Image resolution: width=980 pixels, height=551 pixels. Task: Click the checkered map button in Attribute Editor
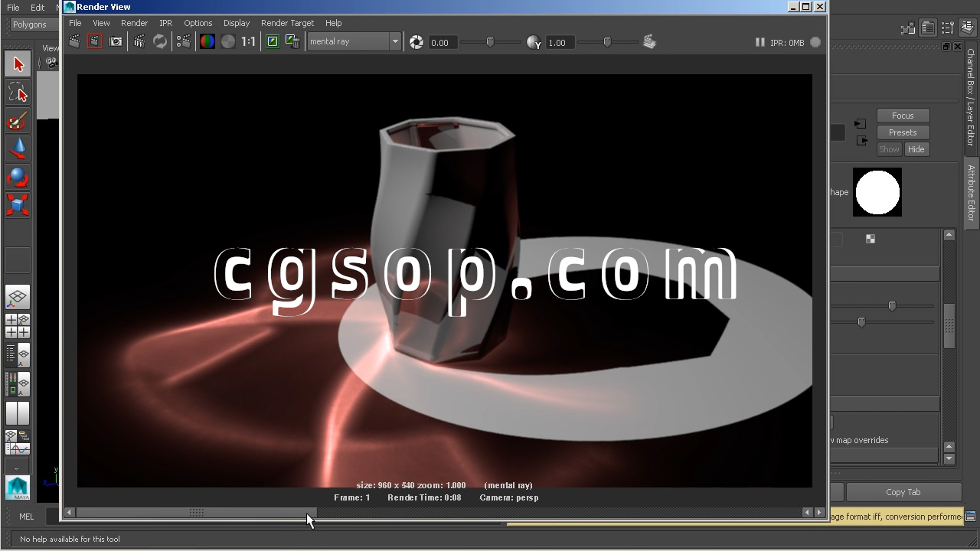coord(871,239)
